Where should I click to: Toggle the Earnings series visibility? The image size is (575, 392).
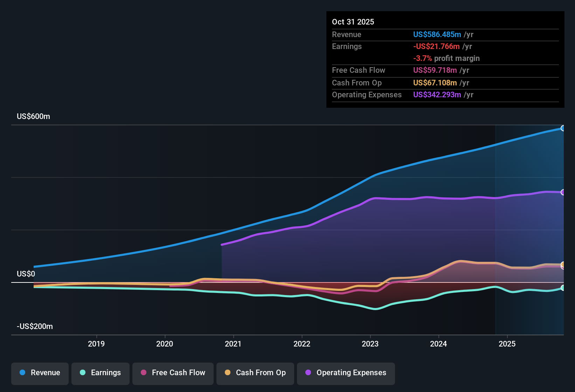point(101,373)
